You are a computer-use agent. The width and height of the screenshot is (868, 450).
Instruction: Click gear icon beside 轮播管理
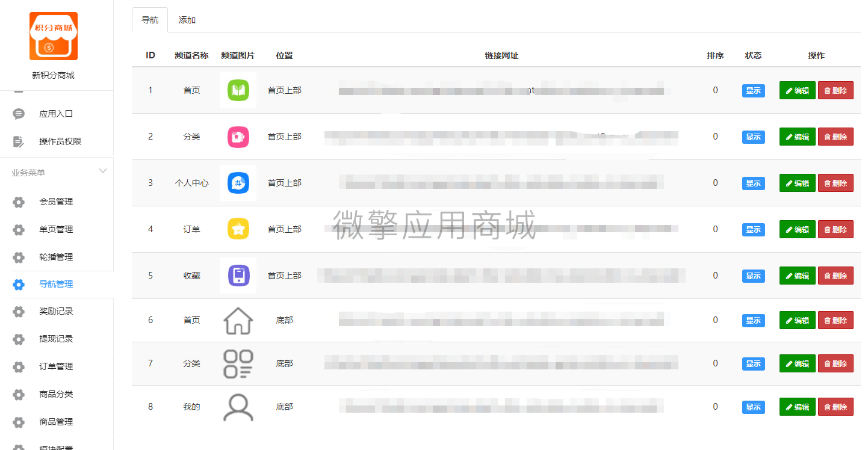coord(19,257)
